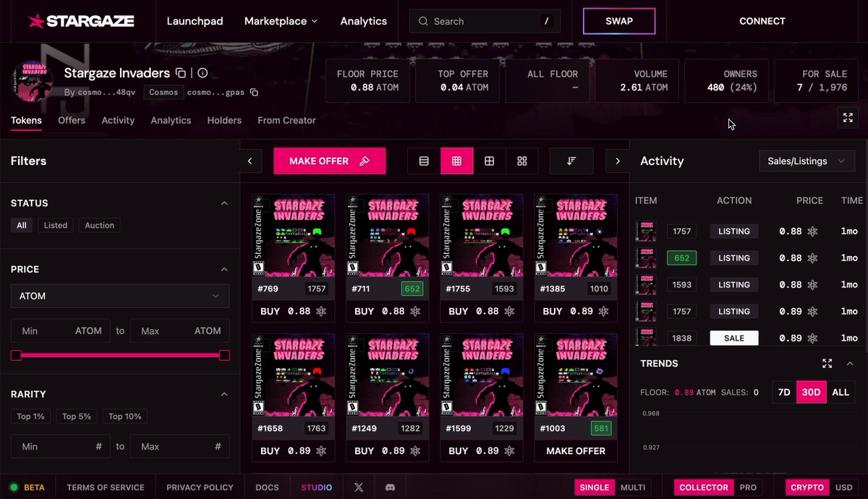This screenshot has height=499, width=868.
Task: Copy the cosmo...gpas address
Action: pyautogui.click(x=254, y=93)
